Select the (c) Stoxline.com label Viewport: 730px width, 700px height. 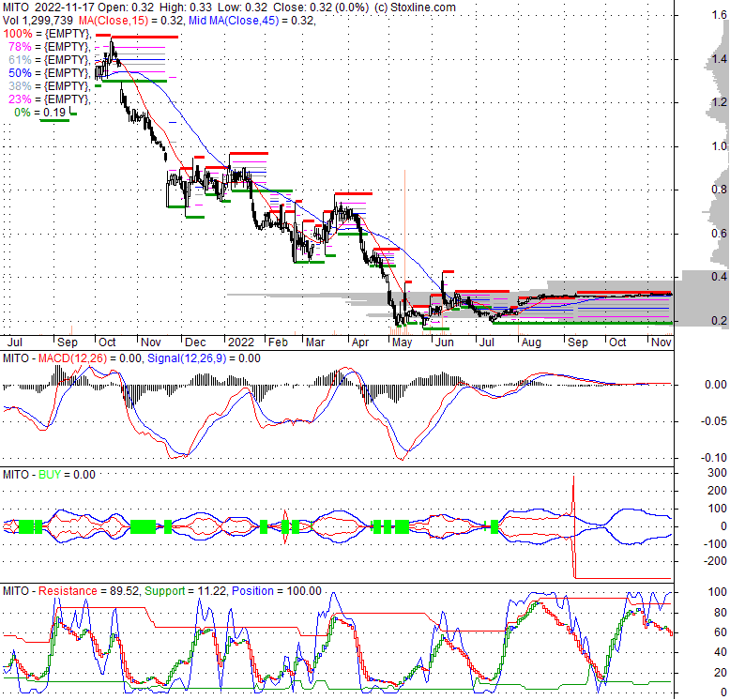click(415, 8)
